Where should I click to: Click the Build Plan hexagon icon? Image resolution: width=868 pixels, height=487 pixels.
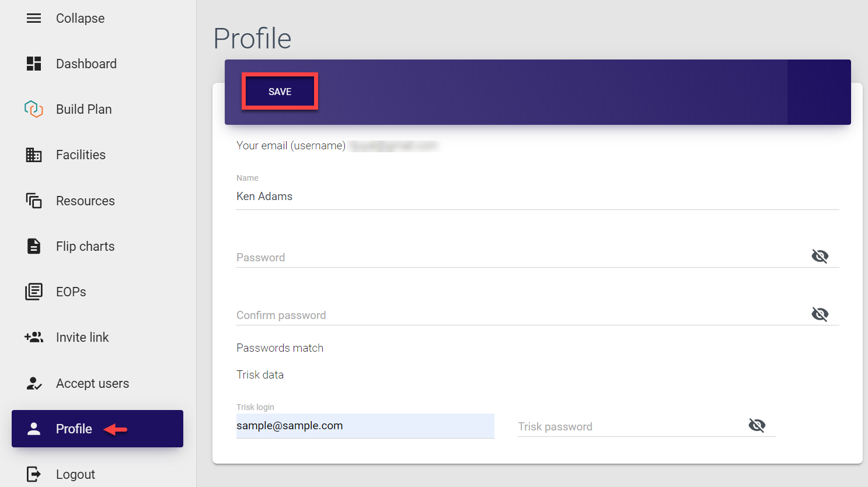(x=34, y=109)
